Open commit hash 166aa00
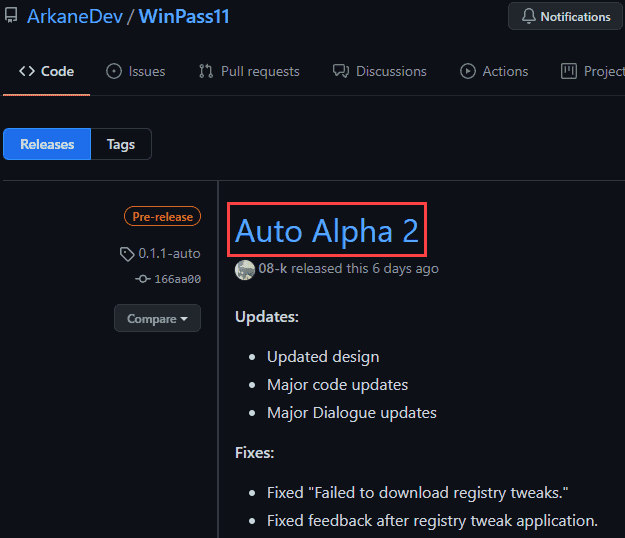This screenshot has height=538, width=625. (x=177, y=280)
